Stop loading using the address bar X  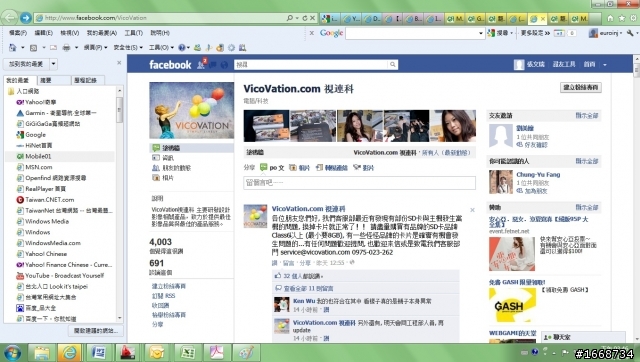point(312,18)
